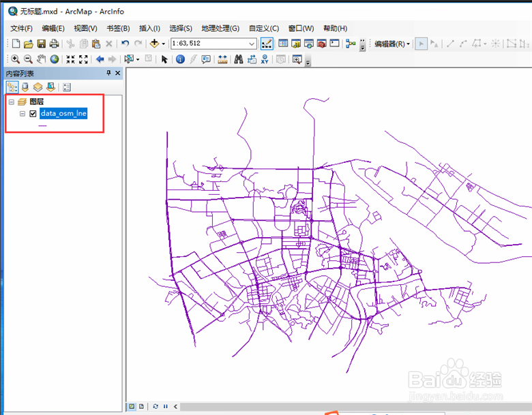Open the Find Route tool
The image size is (532, 415).
tap(252, 59)
